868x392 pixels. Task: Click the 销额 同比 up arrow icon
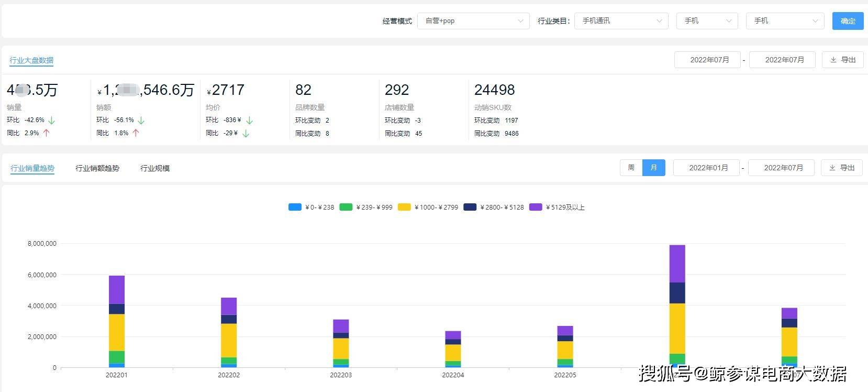pyautogui.click(x=136, y=133)
